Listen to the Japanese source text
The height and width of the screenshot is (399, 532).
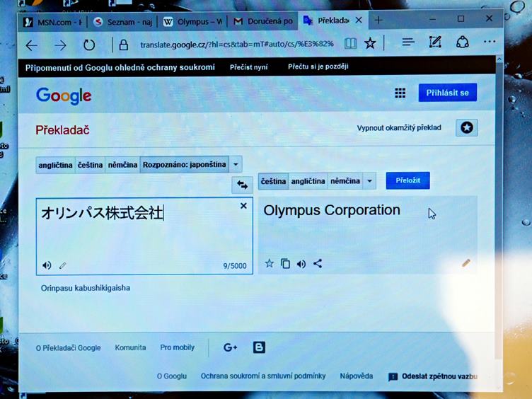coord(47,265)
